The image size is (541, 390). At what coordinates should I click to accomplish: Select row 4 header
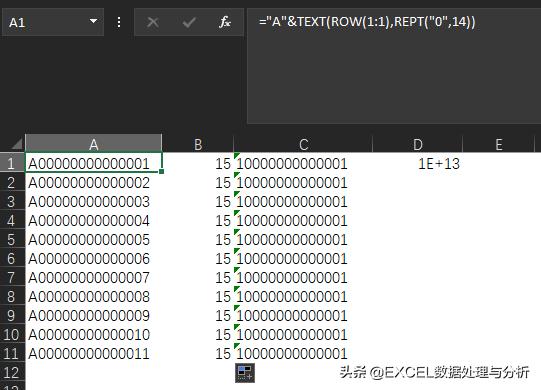[x=12, y=220]
